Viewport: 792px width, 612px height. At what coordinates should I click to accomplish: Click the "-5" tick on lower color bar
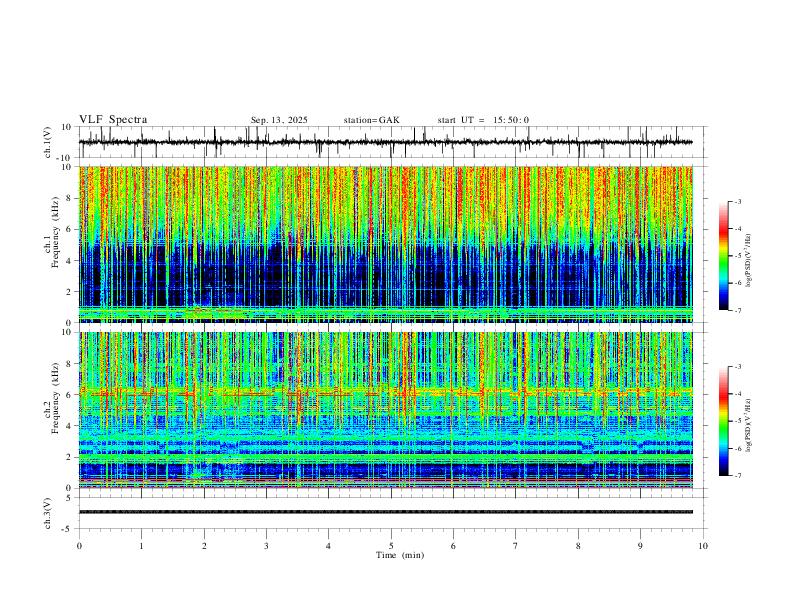pos(737,421)
